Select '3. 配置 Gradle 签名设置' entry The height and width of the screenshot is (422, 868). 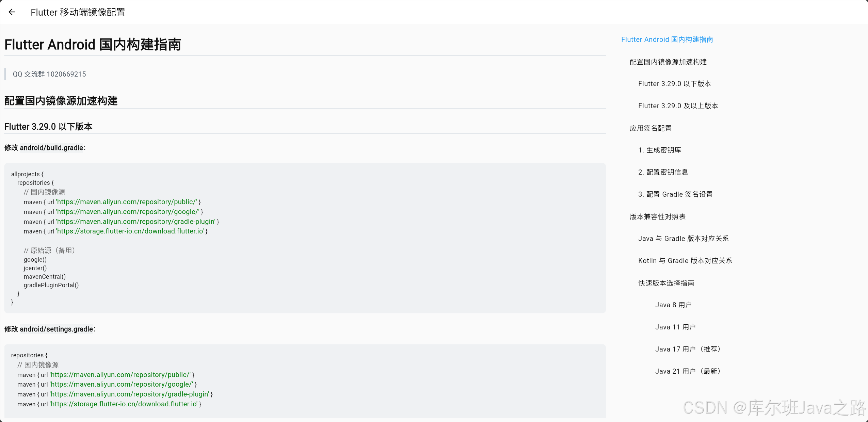pyautogui.click(x=675, y=194)
